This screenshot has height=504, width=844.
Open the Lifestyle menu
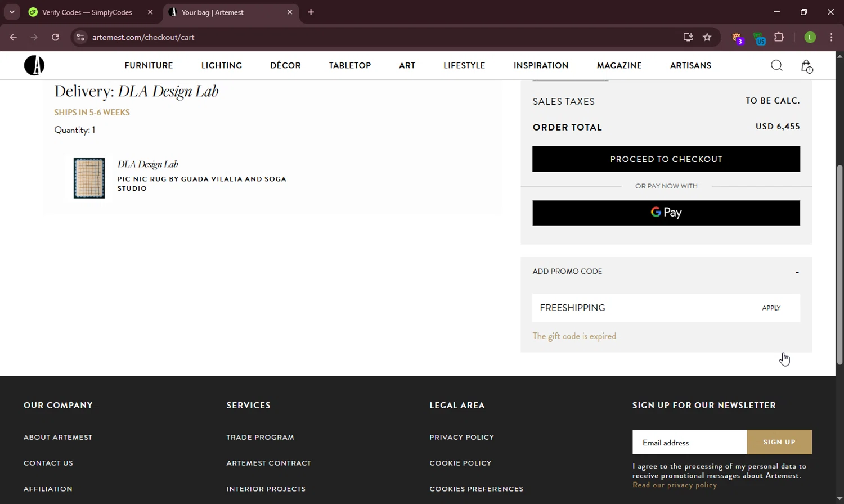coord(464,65)
